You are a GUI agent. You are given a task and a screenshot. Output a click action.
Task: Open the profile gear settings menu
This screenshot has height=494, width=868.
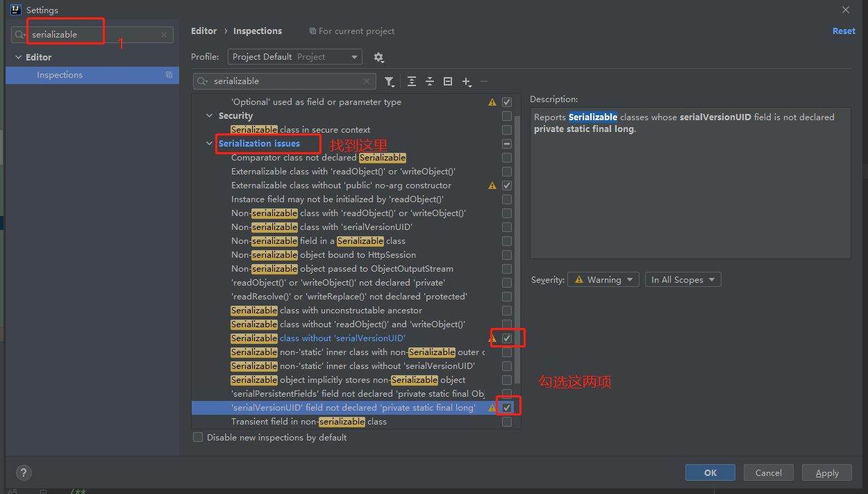tap(378, 58)
